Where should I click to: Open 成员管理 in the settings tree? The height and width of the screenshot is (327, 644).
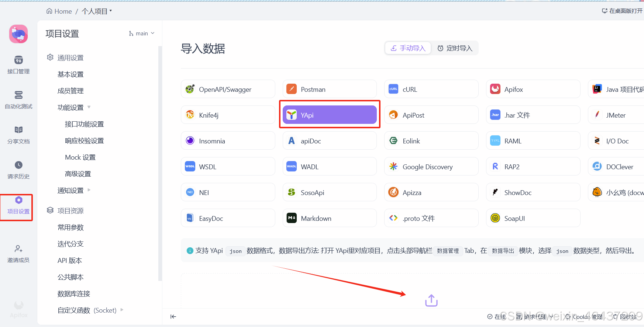(x=70, y=91)
